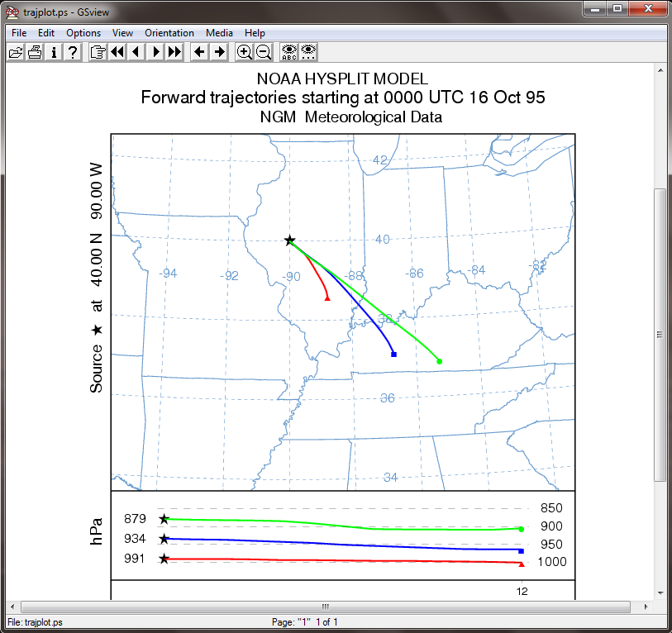The height and width of the screenshot is (633, 672).
Task: Click the blue trajectory square endpoint on map
Action: pyautogui.click(x=393, y=355)
